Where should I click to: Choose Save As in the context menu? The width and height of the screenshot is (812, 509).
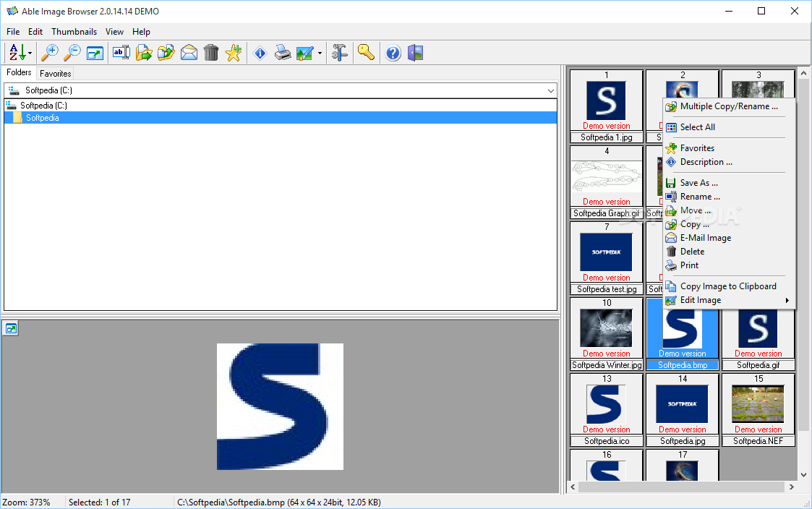(729, 183)
